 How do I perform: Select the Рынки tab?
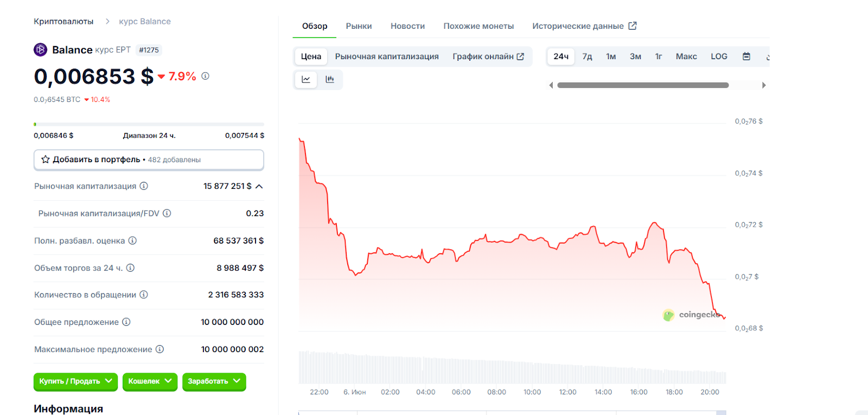[x=359, y=26]
